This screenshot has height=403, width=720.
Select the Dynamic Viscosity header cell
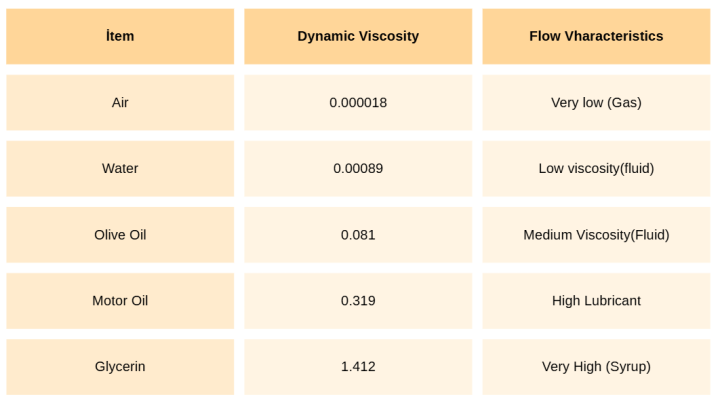(x=358, y=36)
